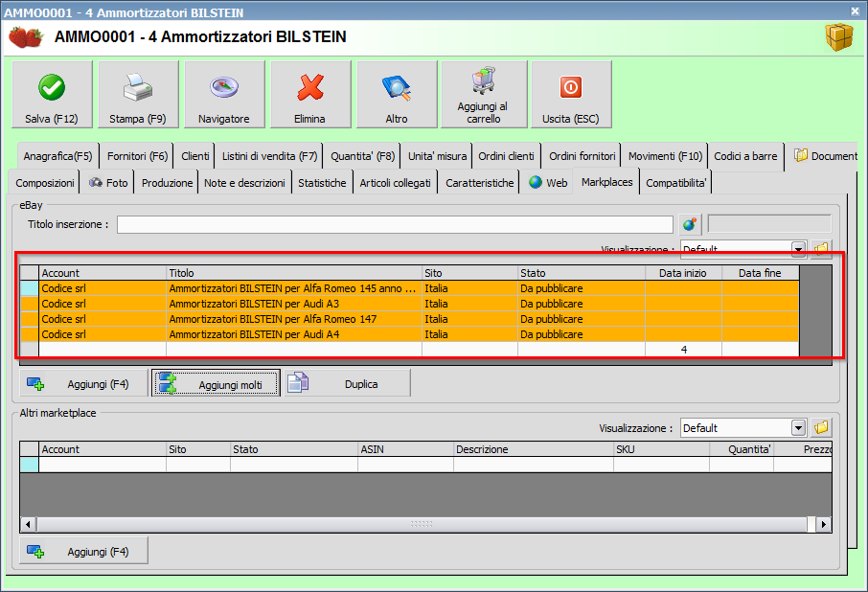Select row 'Ammortizzatori BILSTEIN per Alfa Romeo 147'
Image resolution: width=868 pixels, height=592 pixels.
tap(410, 319)
